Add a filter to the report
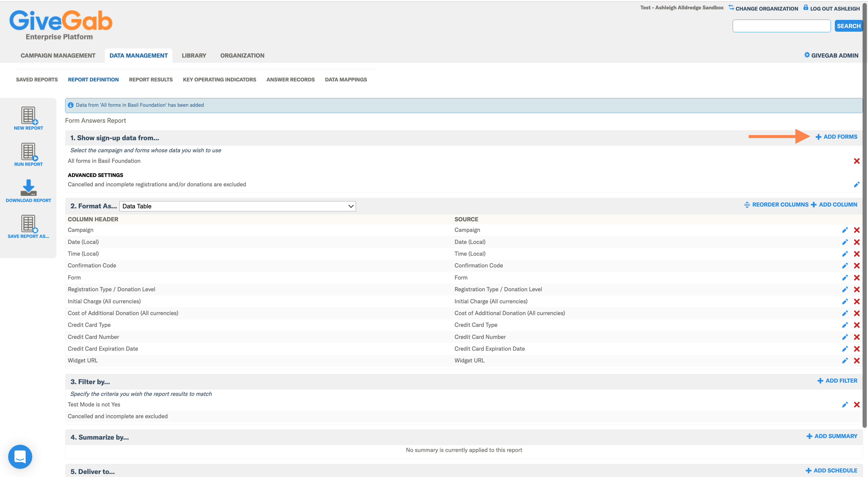This screenshot has width=868, height=477. click(x=837, y=381)
